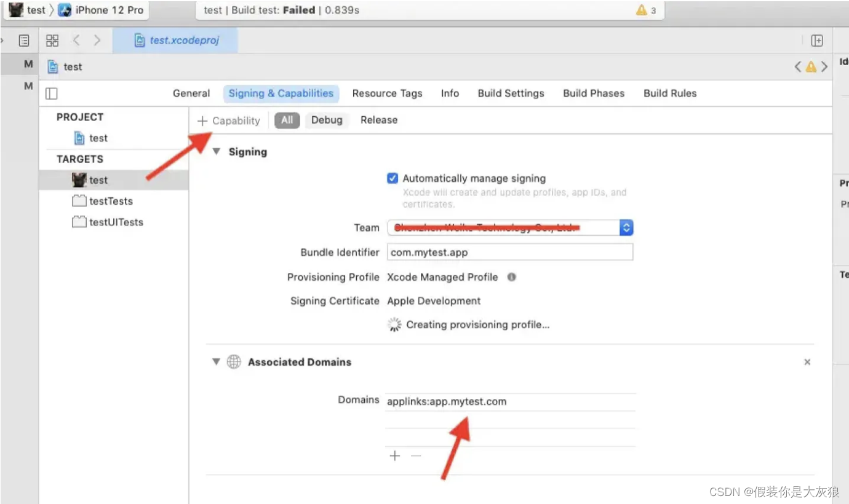Filter to Debug configuration
This screenshot has height=504, width=849.
(327, 120)
